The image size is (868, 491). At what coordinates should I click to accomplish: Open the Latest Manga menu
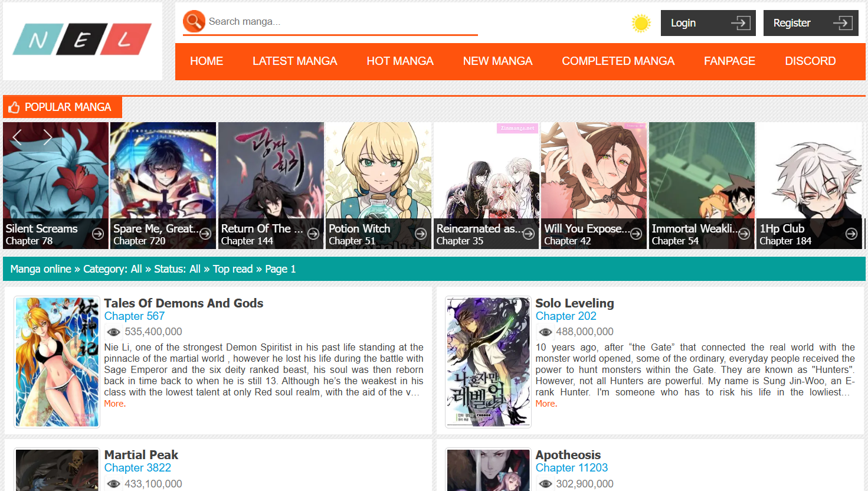tap(295, 61)
